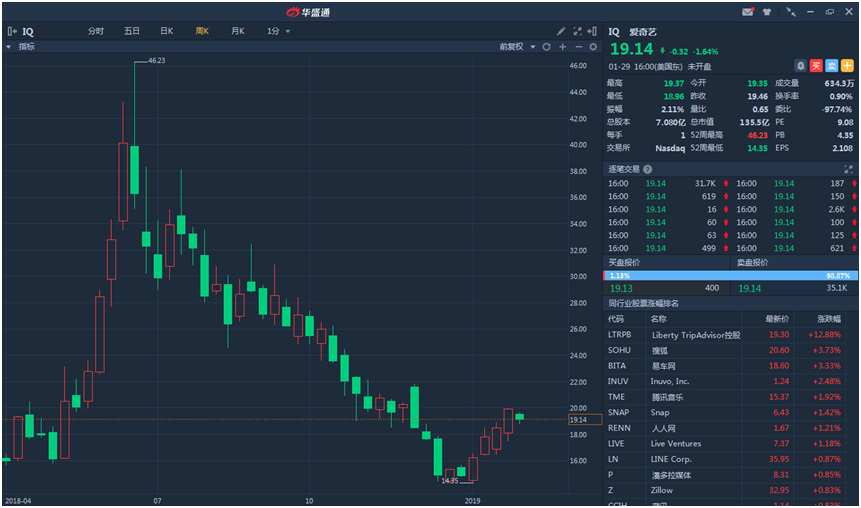Click the blue 卖 sell button
Screen dimensions: 861x508
coord(831,65)
